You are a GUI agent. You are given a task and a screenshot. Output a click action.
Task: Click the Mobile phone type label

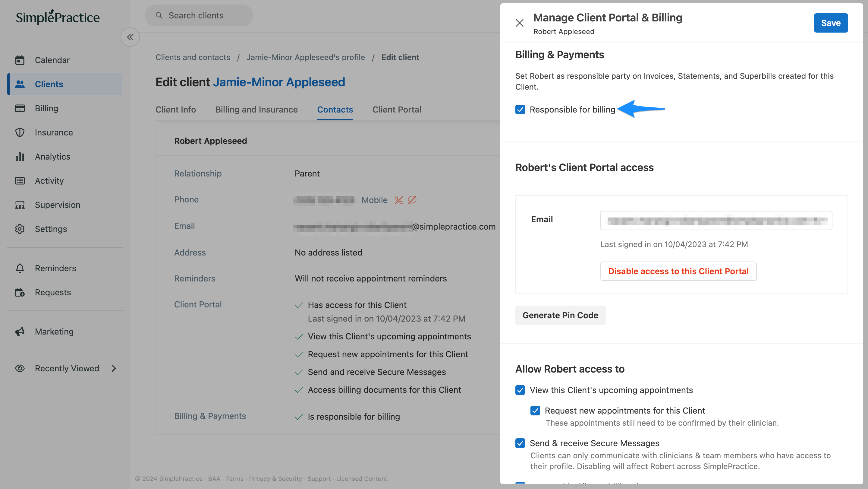[x=374, y=200]
